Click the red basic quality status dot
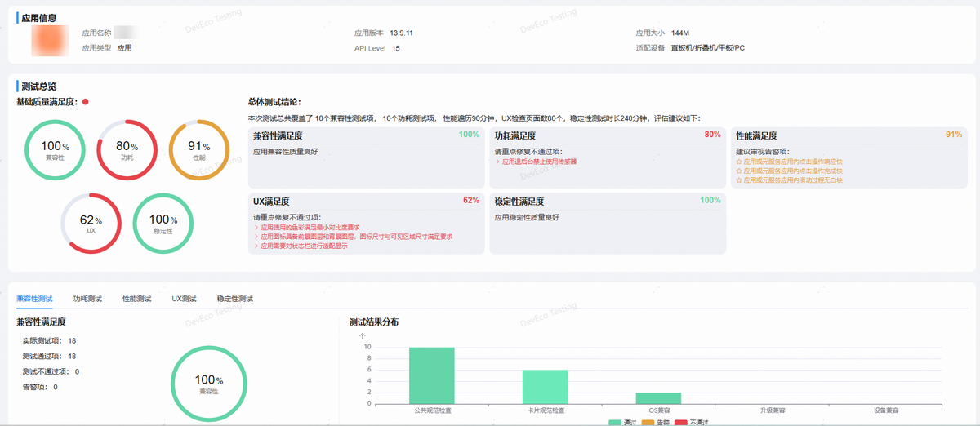The image size is (980, 426). click(85, 102)
